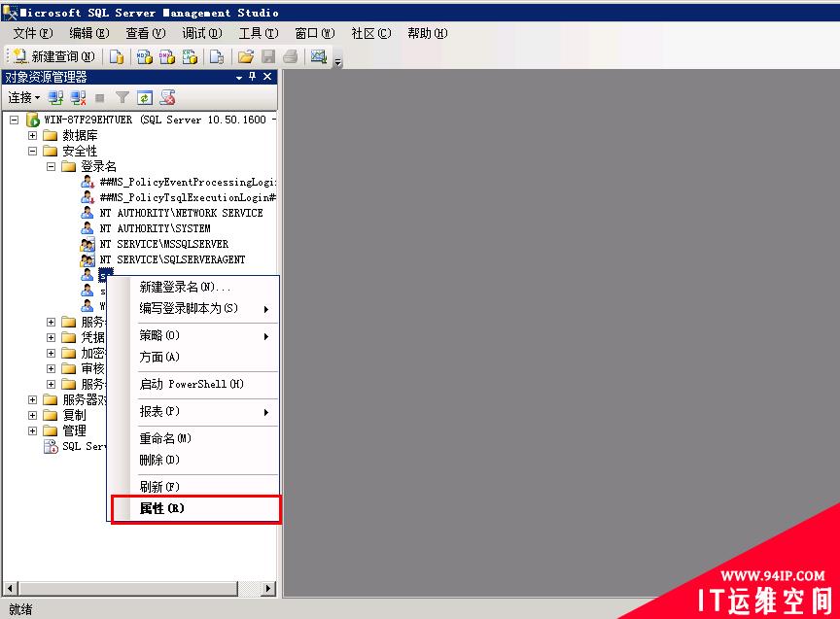Expand the 审核 folder
840x619 pixels.
tap(51, 368)
